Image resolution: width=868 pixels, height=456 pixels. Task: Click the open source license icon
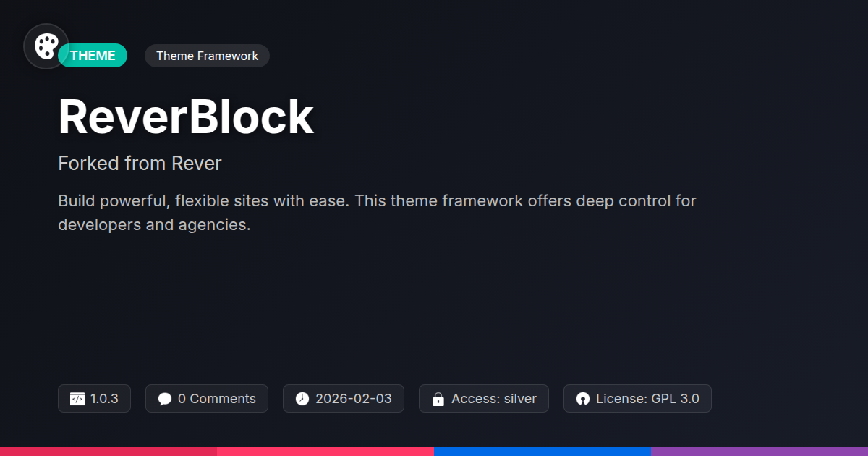tap(583, 399)
